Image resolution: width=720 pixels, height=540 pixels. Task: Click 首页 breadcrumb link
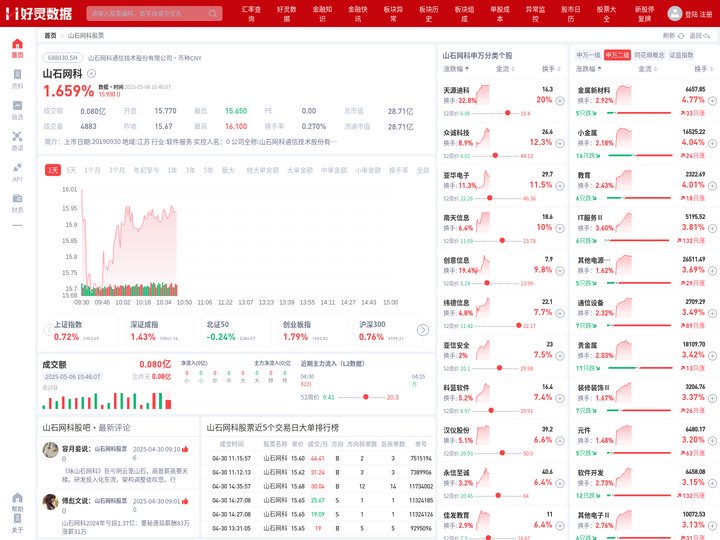tap(50, 35)
